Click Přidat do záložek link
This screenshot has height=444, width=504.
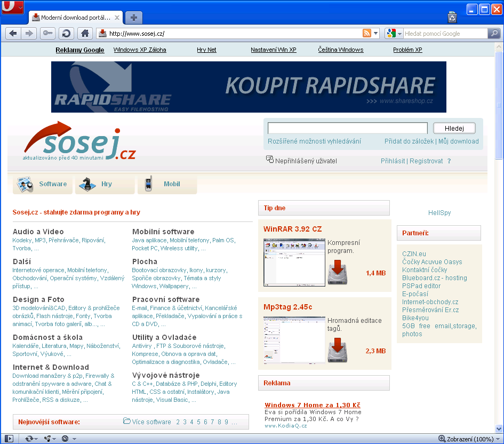pyautogui.click(x=409, y=141)
